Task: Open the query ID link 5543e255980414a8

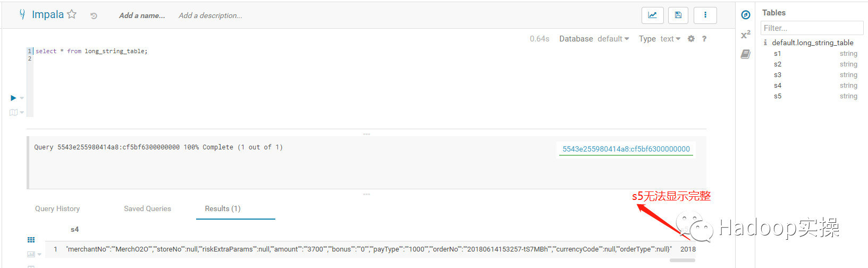Action: (626, 149)
